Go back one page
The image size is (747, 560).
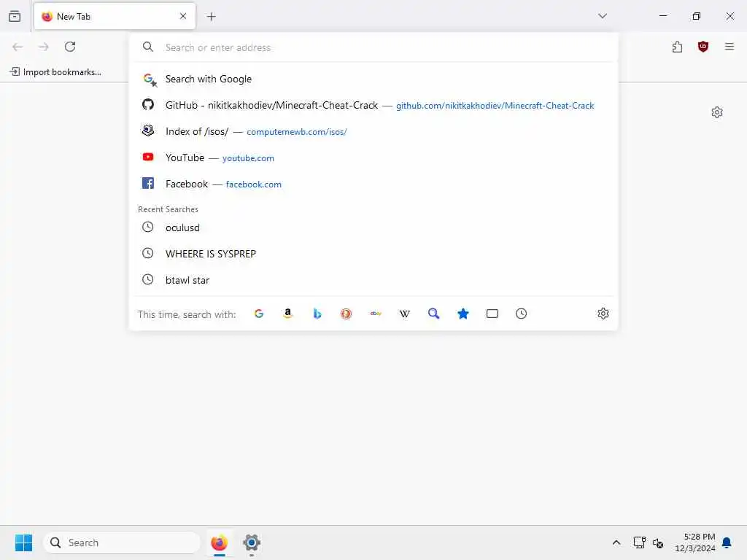click(18, 47)
